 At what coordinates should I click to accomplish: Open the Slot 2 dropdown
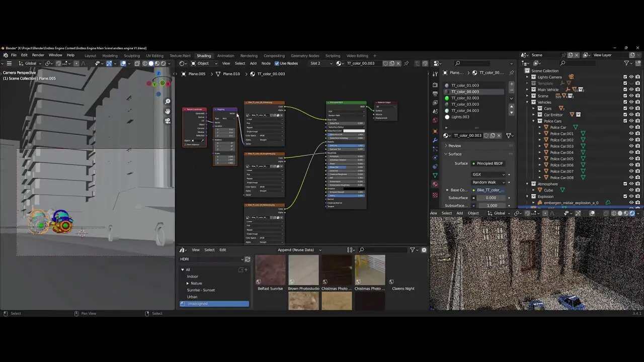click(x=321, y=63)
